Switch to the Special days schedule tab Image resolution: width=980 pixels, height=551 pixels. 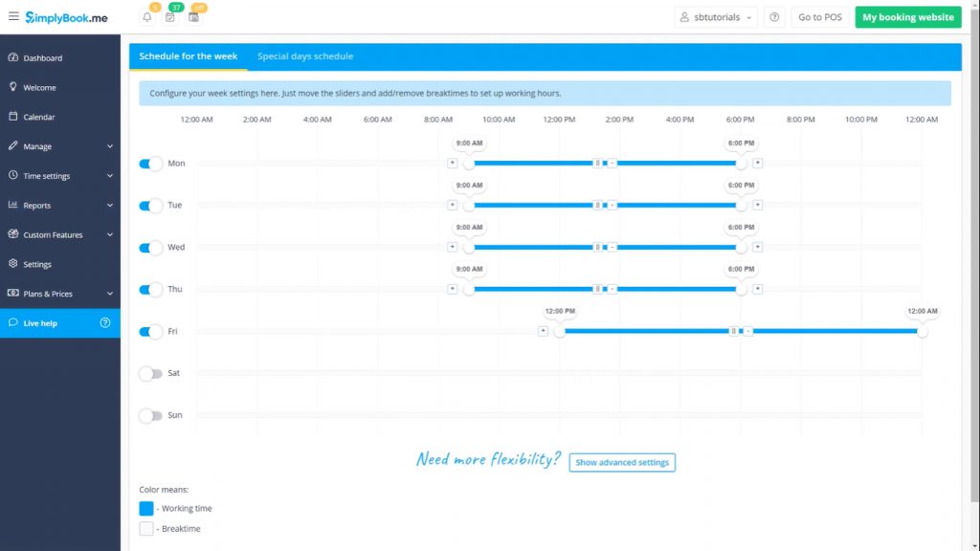point(304,56)
